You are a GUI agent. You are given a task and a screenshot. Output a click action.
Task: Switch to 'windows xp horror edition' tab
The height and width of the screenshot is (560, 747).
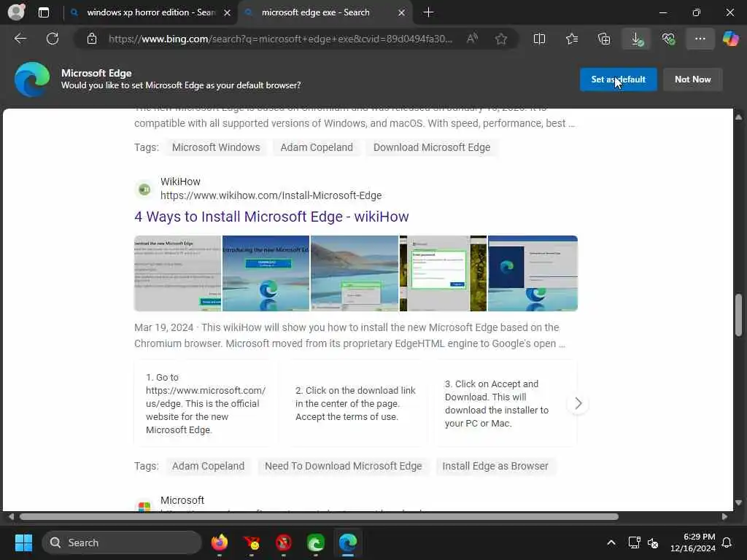tap(150, 12)
